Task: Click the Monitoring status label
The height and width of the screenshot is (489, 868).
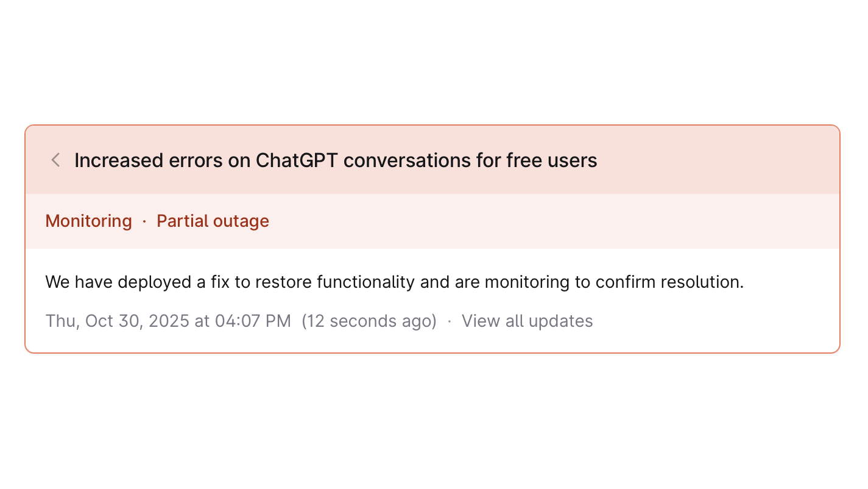Action: tap(88, 221)
